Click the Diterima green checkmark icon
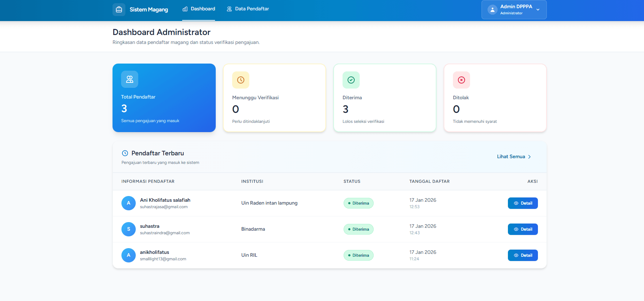The width and height of the screenshot is (644, 301). [351, 80]
